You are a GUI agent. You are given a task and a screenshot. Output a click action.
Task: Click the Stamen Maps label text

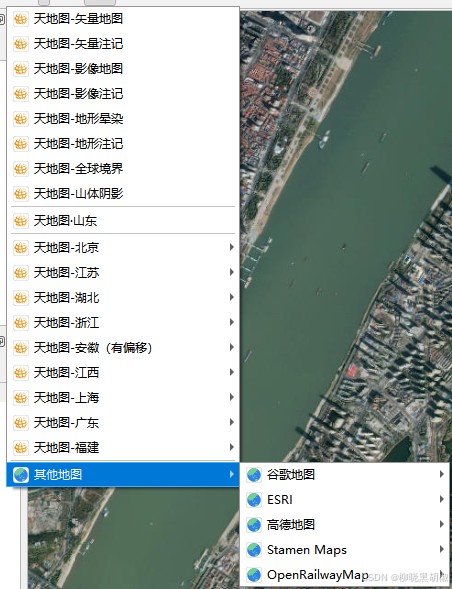307,550
